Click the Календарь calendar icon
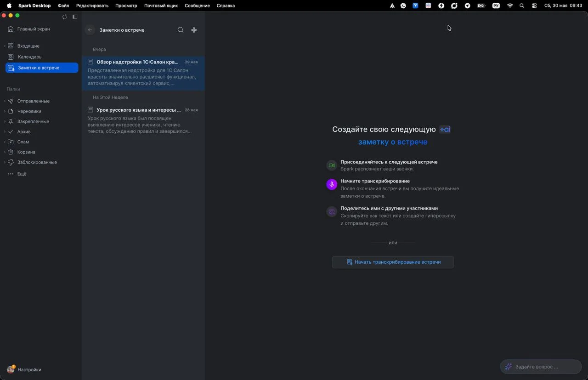 point(11,57)
